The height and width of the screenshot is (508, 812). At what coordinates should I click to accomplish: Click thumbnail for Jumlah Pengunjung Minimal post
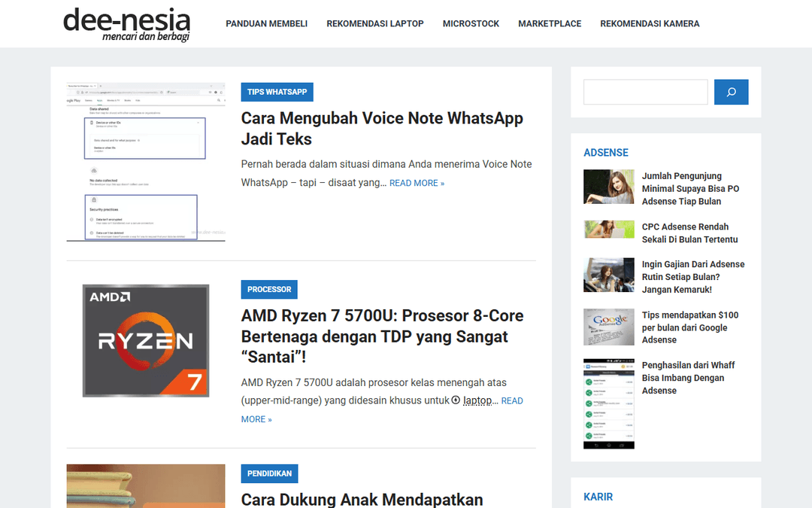608,187
